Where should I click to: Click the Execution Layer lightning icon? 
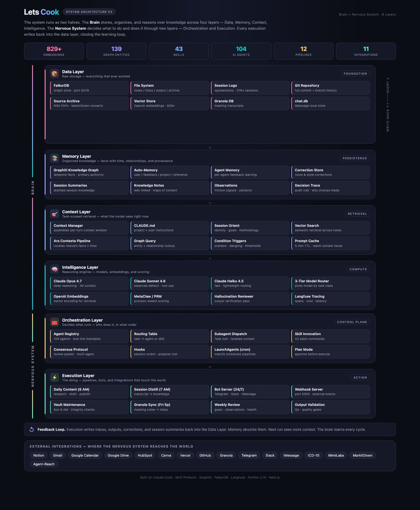[54, 377]
